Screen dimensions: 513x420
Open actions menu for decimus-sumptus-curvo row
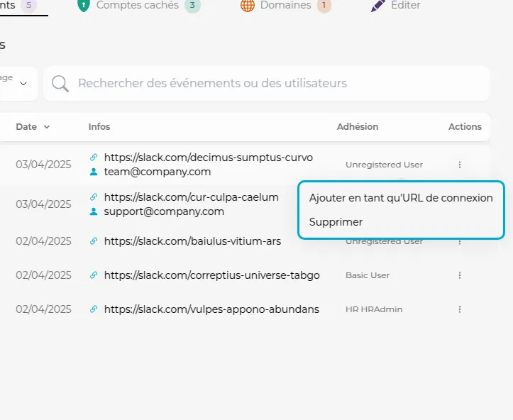(x=460, y=165)
